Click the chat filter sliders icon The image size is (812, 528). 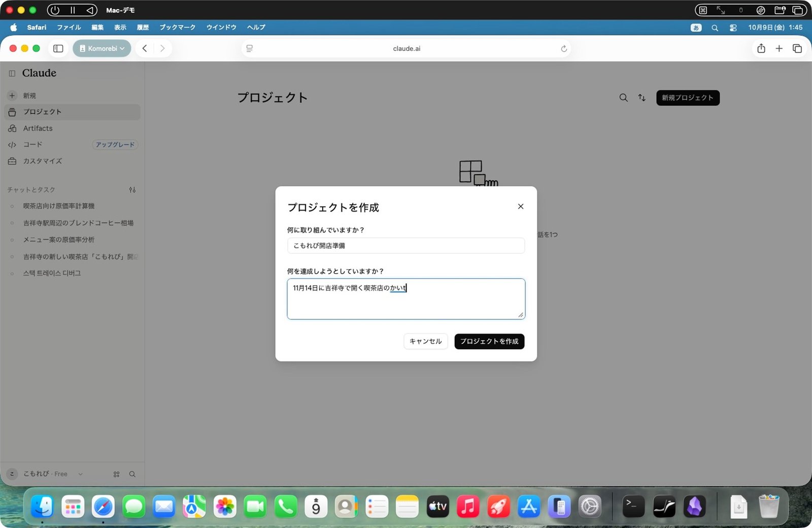click(132, 190)
